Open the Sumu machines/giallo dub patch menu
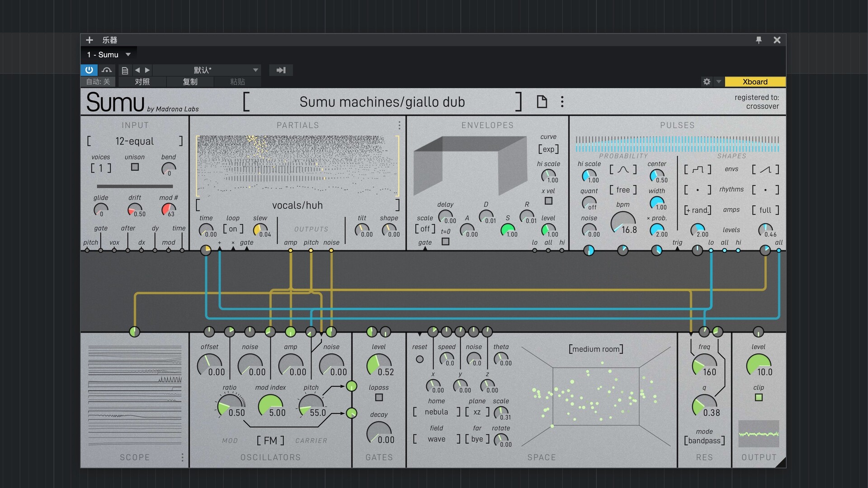The image size is (868, 488). coord(382,102)
